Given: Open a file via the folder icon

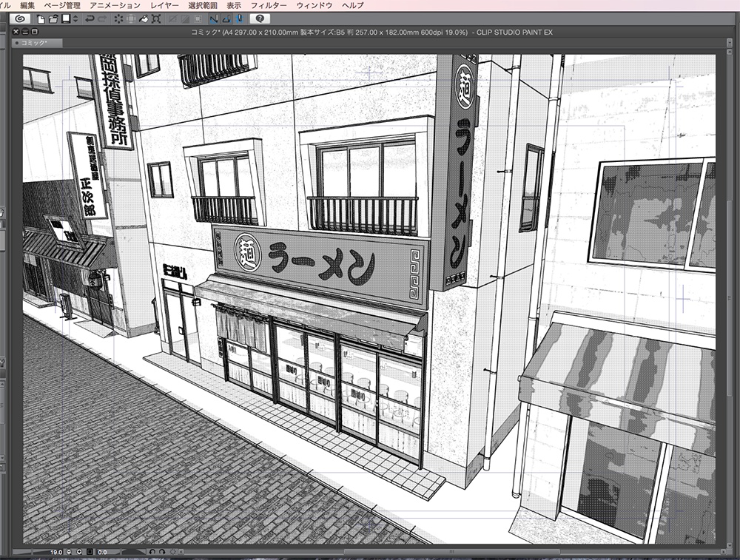Looking at the screenshot, I should coord(52,21).
